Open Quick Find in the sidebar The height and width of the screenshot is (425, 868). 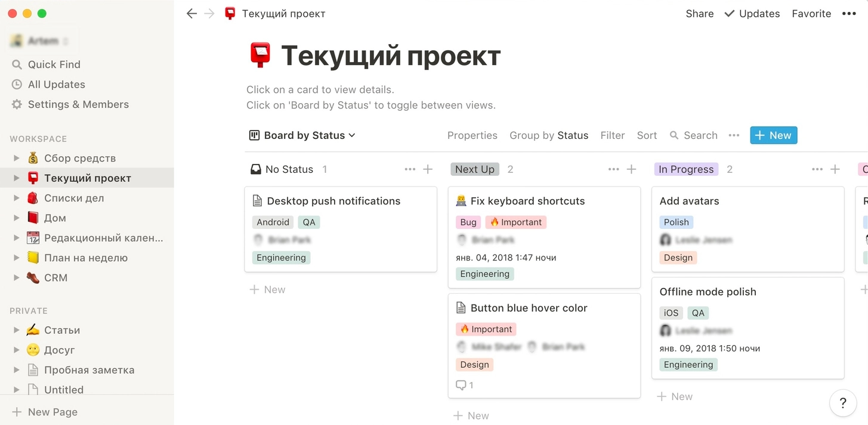point(53,64)
